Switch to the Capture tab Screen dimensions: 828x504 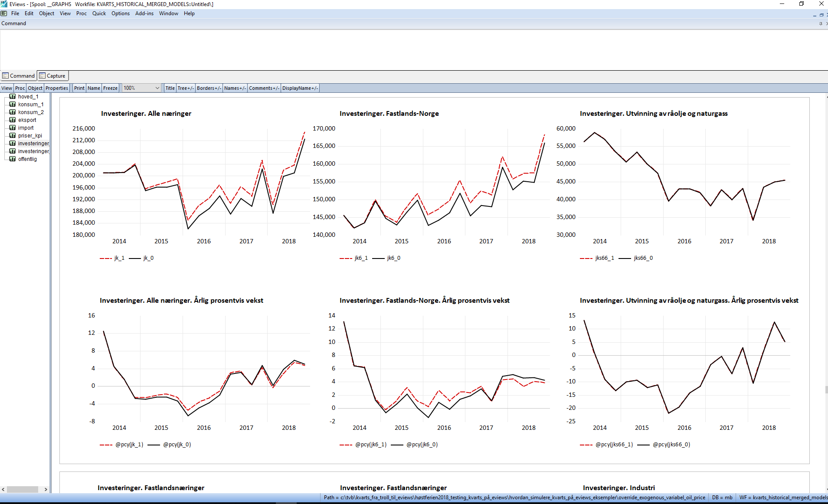[x=52, y=76]
